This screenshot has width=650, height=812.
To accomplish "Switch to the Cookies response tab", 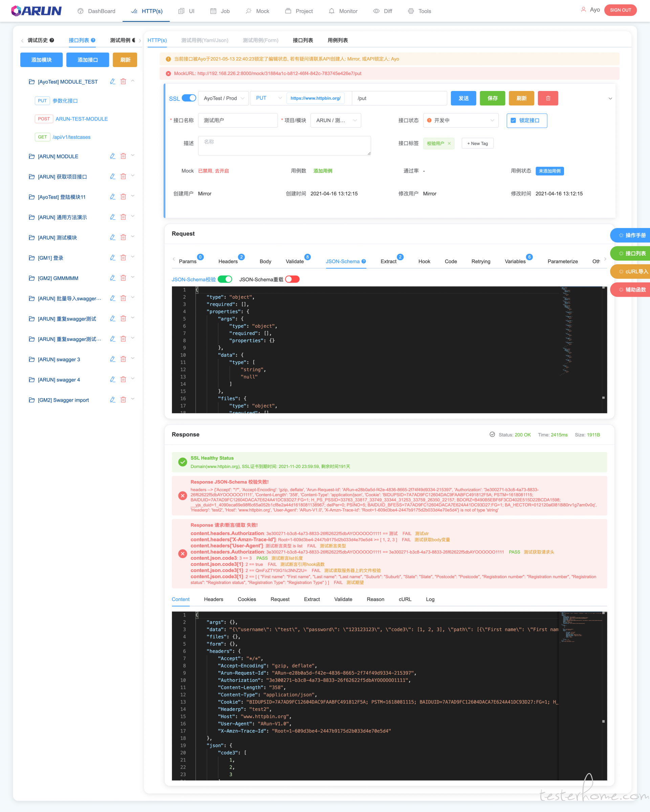I will coord(247,599).
